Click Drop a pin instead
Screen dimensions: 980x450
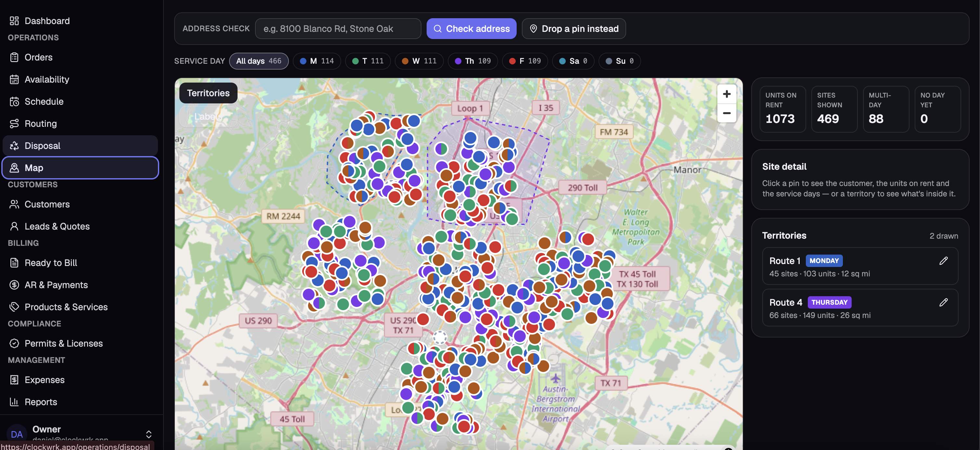(x=574, y=29)
